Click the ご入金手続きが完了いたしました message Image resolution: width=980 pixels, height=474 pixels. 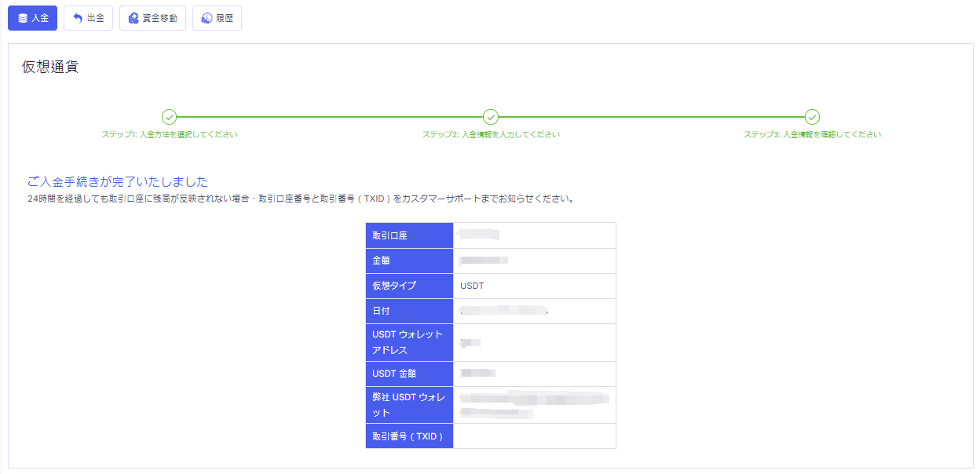click(118, 182)
